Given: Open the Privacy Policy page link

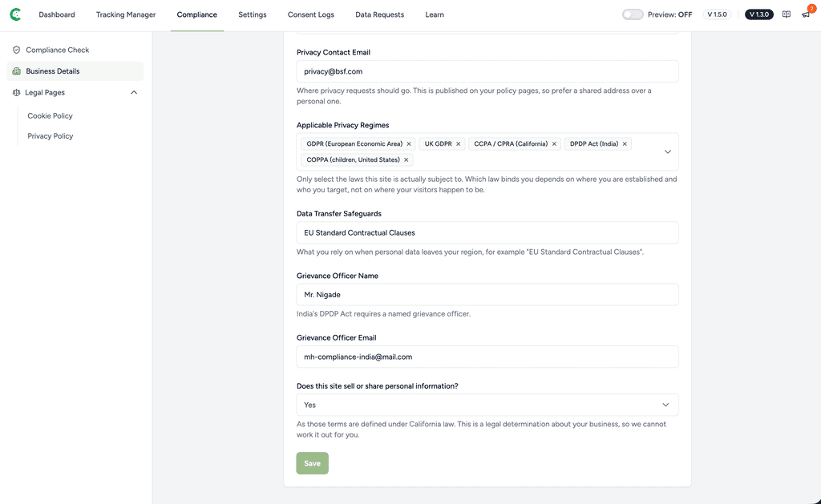Looking at the screenshot, I should pyautogui.click(x=51, y=136).
